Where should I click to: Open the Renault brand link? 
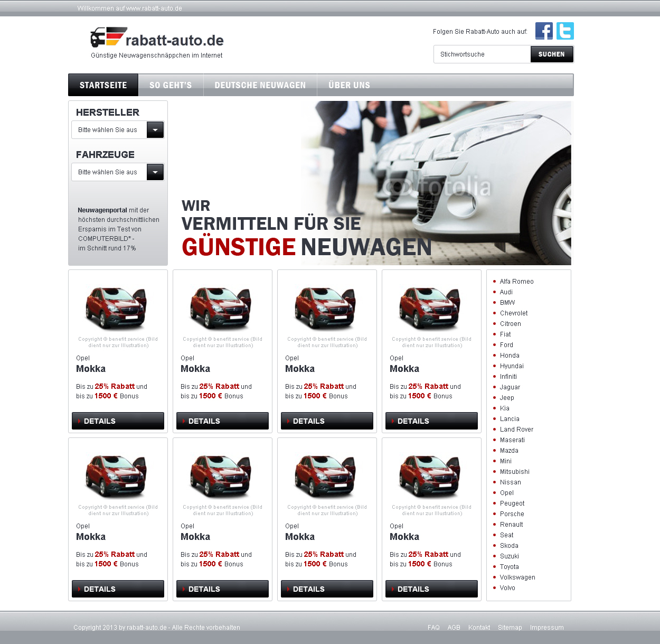512,525
